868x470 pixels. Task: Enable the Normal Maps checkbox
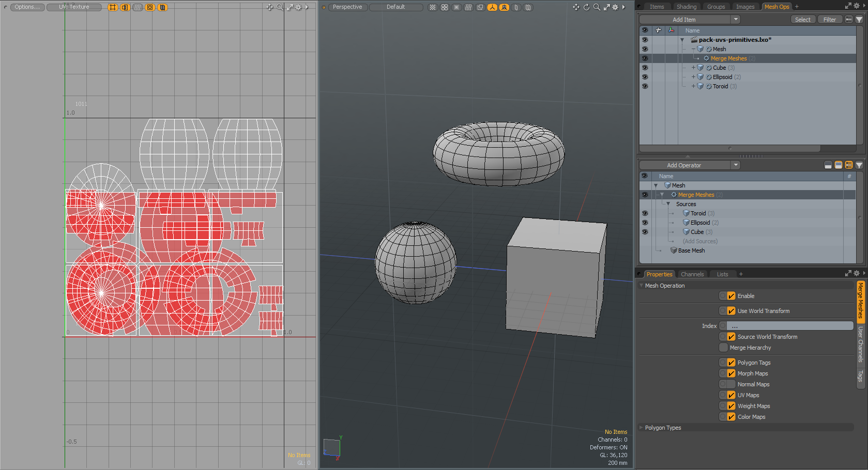click(x=731, y=384)
